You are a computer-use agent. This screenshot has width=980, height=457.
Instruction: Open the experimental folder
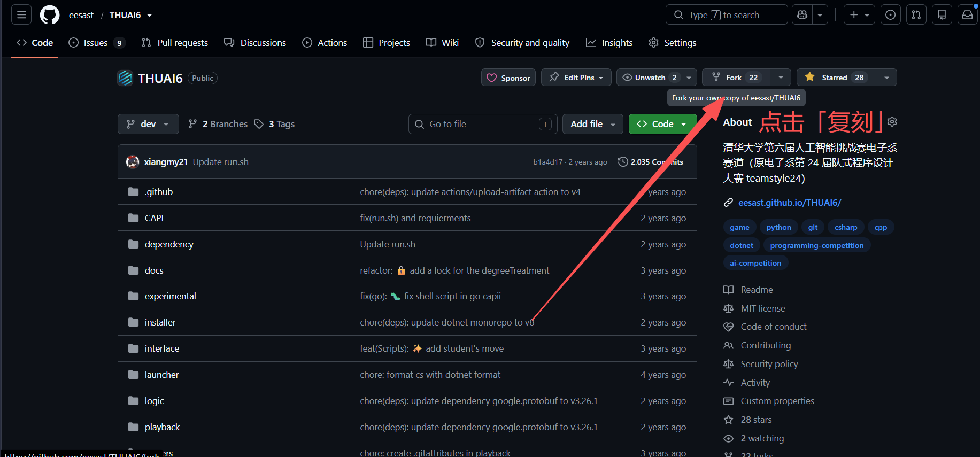(171, 296)
